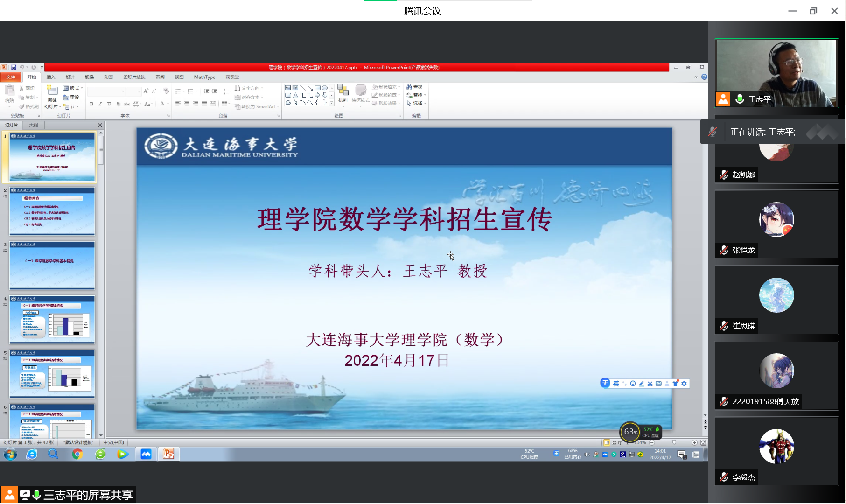Open Google Chrome from the taskbar
The image size is (846, 504).
click(x=77, y=454)
